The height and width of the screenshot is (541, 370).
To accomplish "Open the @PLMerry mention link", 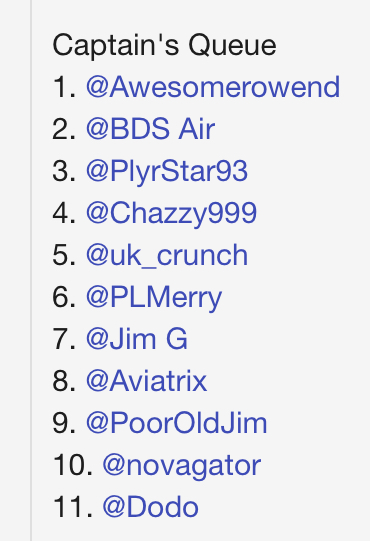I will point(154,298).
